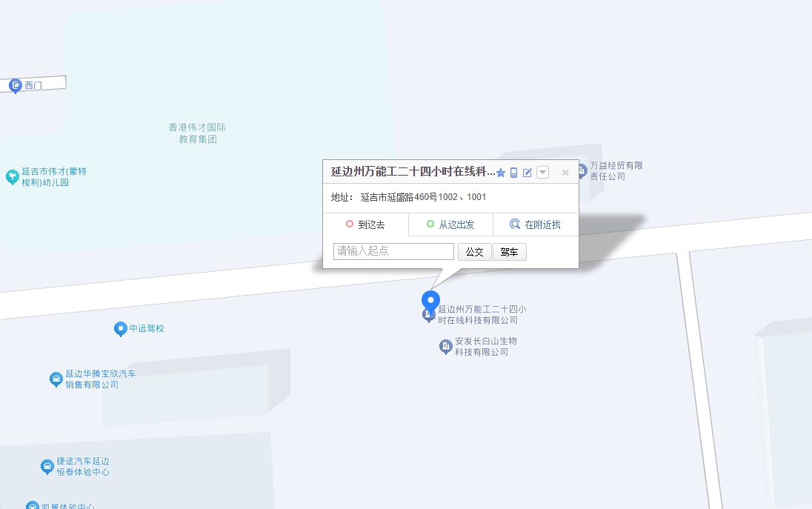Click the 延吉市伟才幼儿园 kindergarten icon
812x509 pixels.
(12, 176)
